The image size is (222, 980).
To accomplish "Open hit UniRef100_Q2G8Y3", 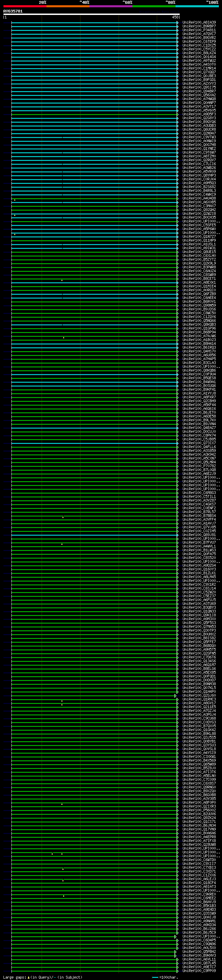I will tap(199, 118).
